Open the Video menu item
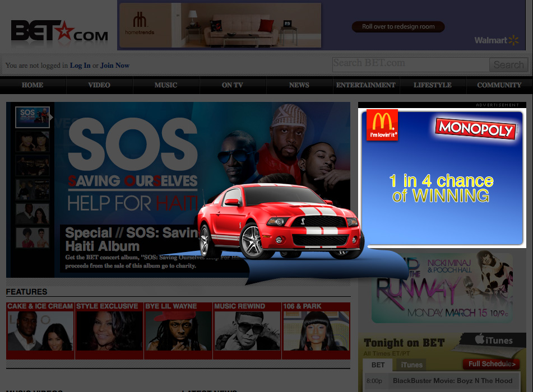The height and width of the screenshot is (392, 533). pos(99,85)
